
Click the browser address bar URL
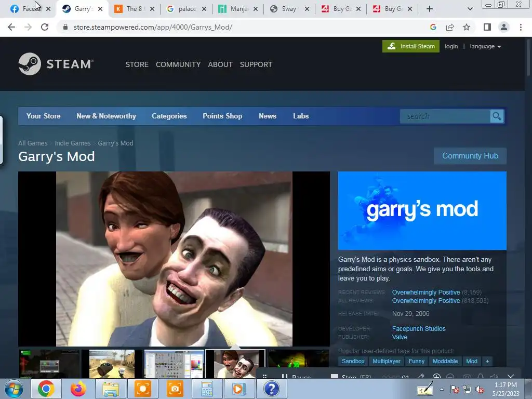tap(153, 27)
